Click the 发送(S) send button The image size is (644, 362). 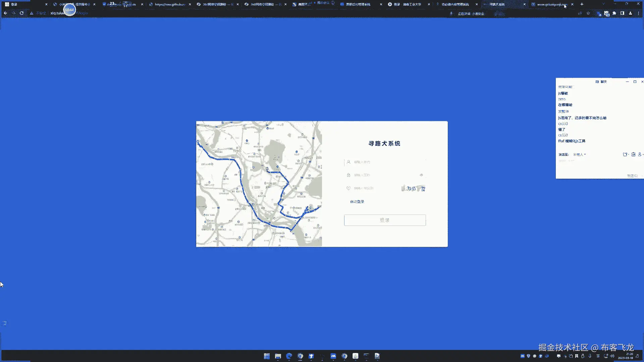click(x=632, y=176)
